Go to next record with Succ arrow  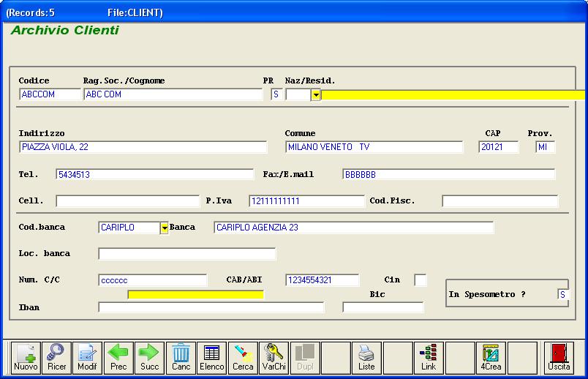(x=150, y=358)
